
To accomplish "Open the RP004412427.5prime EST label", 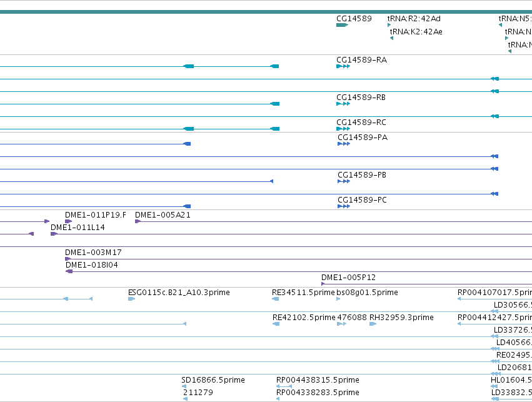I will (494, 318).
